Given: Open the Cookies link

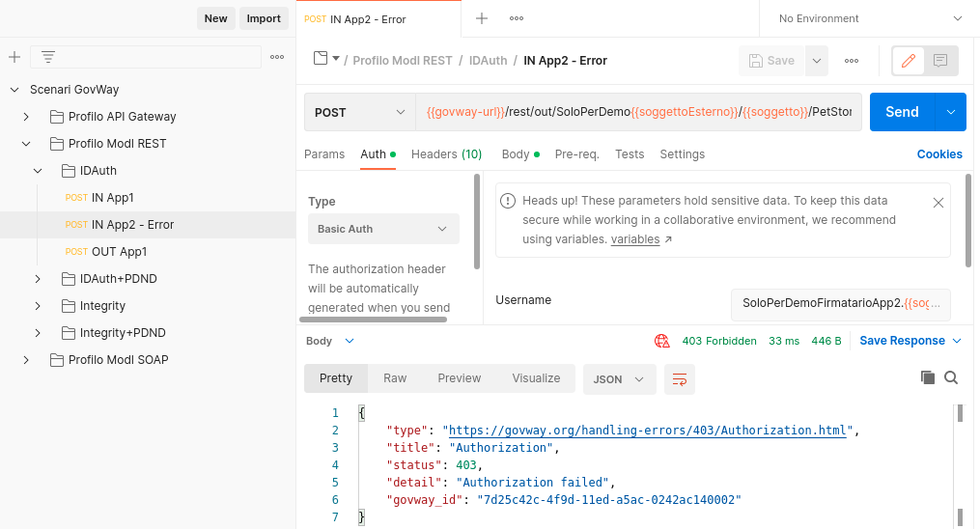Looking at the screenshot, I should click(939, 154).
